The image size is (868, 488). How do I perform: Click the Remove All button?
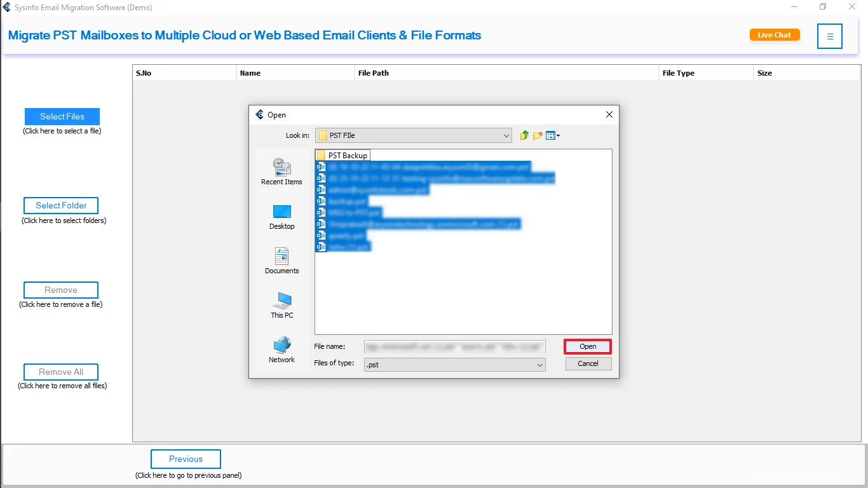(61, 372)
